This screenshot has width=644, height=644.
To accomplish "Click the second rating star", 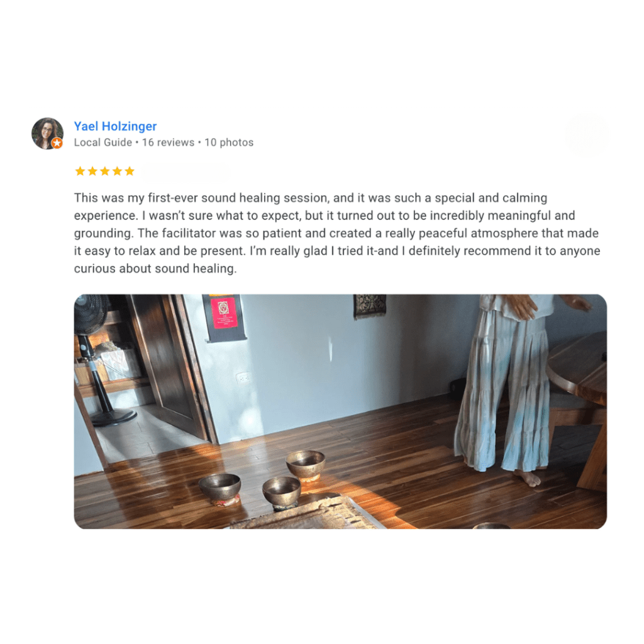I will click(92, 171).
